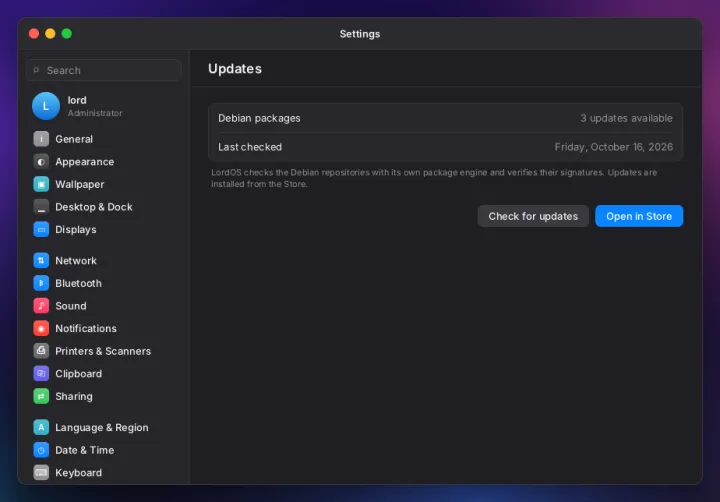This screenshot has width=720, height=502.
Task: Click the '3 updates available' text
Action: pyautogui.click(x=626, y=118)
